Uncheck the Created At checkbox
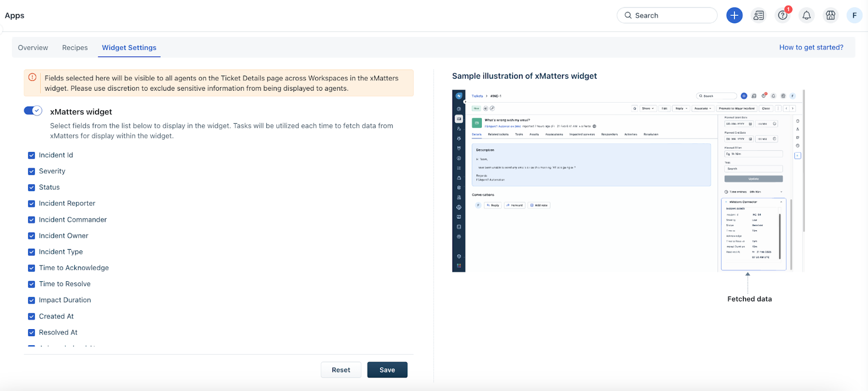 pos(31,317)
